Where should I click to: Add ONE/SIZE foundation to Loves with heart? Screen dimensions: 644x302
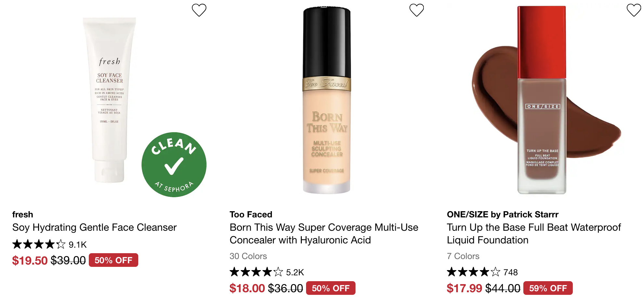click(x=634, y=10)
